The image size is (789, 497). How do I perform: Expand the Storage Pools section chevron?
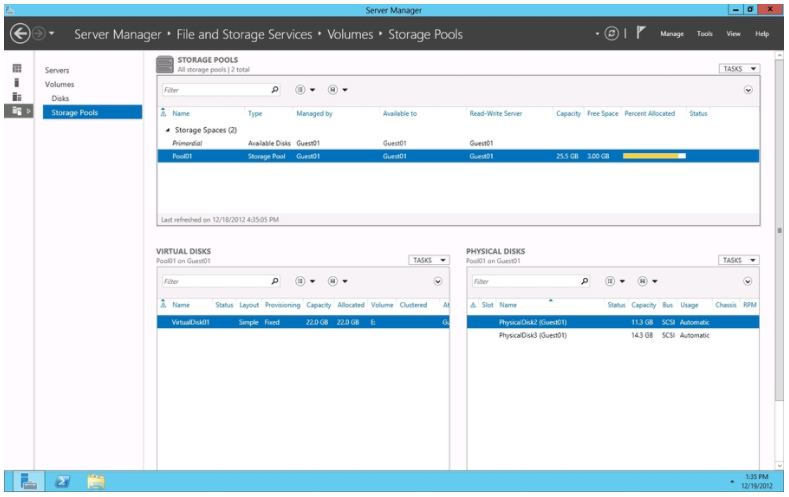(748, 90)
